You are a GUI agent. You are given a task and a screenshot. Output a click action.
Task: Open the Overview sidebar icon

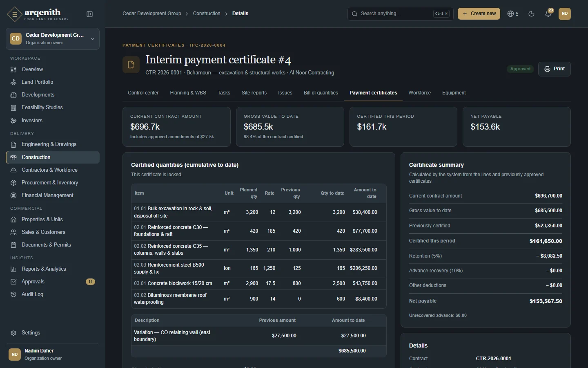point(13,70)
